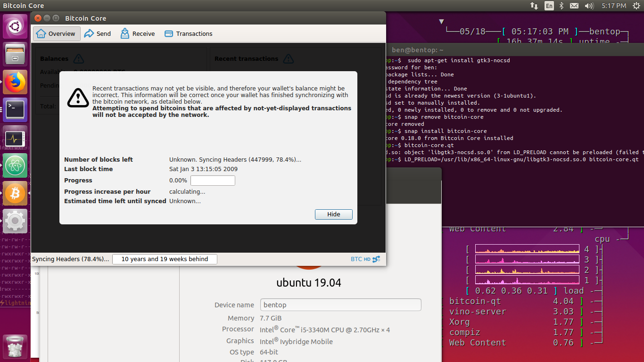Open Firefox from the Ubuntu dock
Screen dimensions: 644x362
[15, 82]
